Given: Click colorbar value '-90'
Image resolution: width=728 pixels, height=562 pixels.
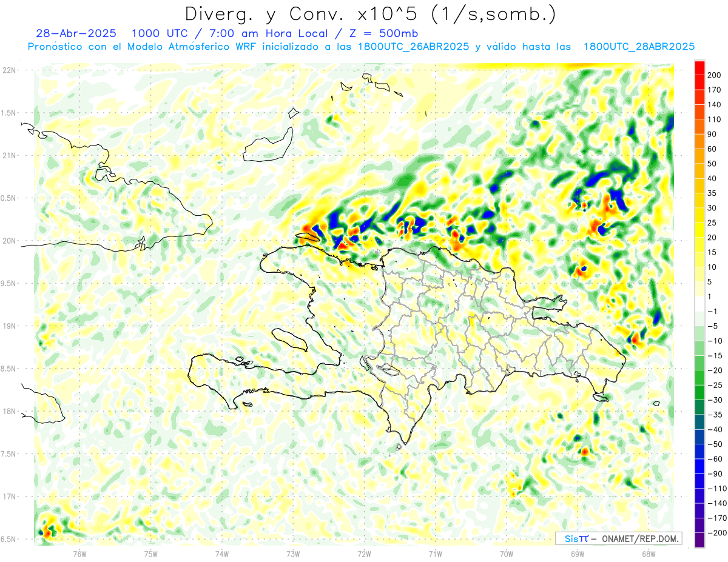Looking at the screenshot, I should point(715,473).
